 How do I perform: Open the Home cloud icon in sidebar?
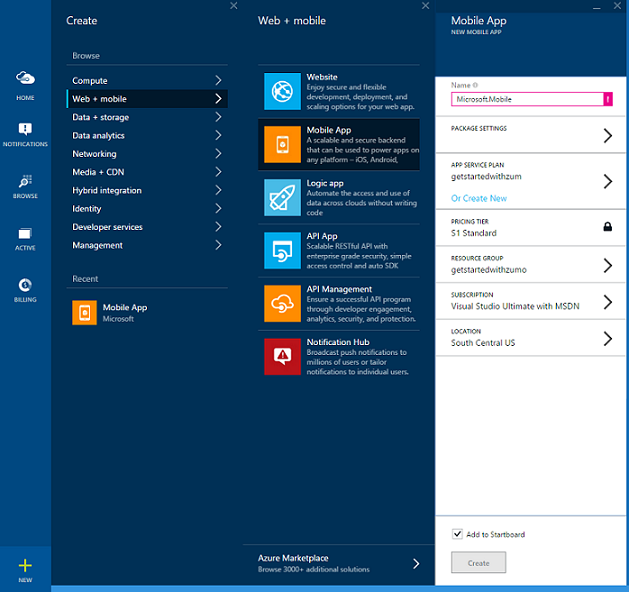tap(25, 78)
